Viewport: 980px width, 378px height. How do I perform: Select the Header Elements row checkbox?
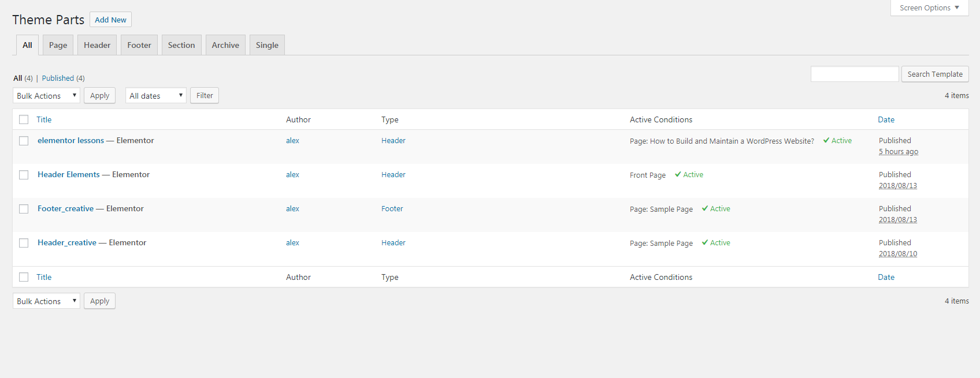(24, 175)
